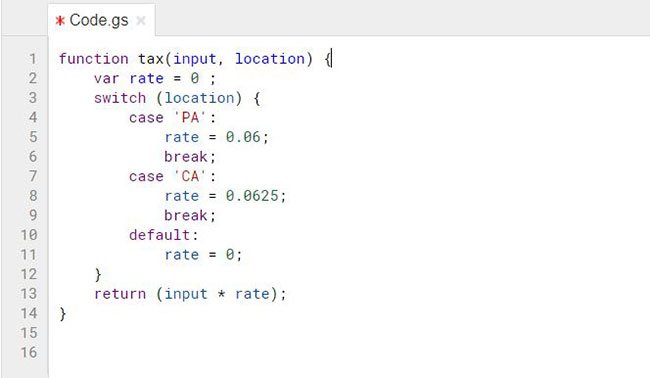Click line number 10 in gutter
This screenshot has width=650, height=378.
click(29, 235)
